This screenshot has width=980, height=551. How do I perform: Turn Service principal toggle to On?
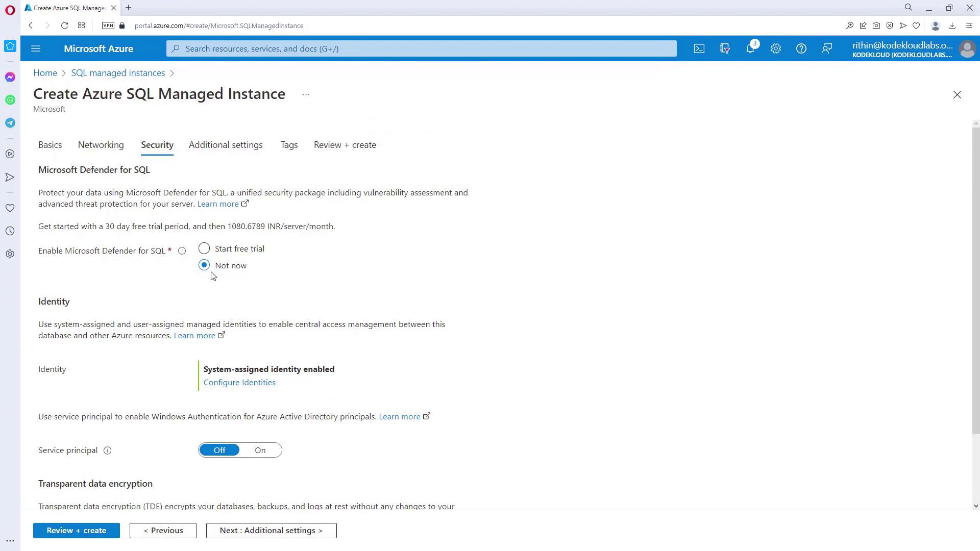pos(260,450)
